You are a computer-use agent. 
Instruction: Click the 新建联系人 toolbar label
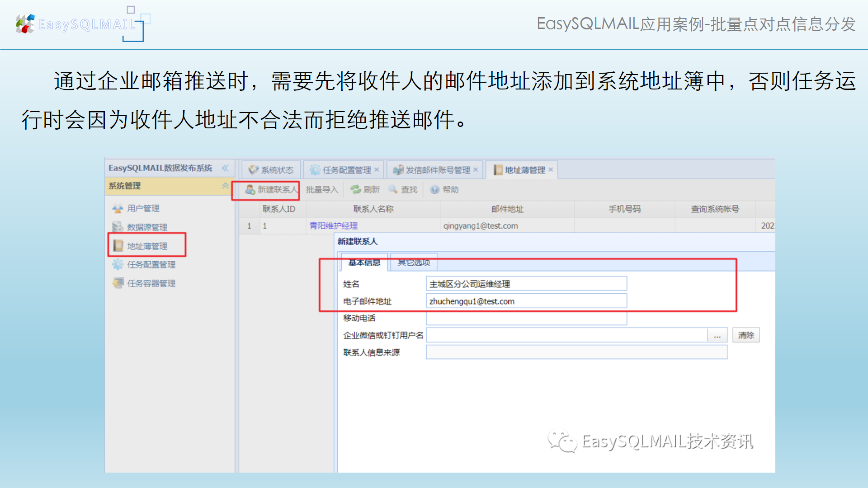(278, 190)
